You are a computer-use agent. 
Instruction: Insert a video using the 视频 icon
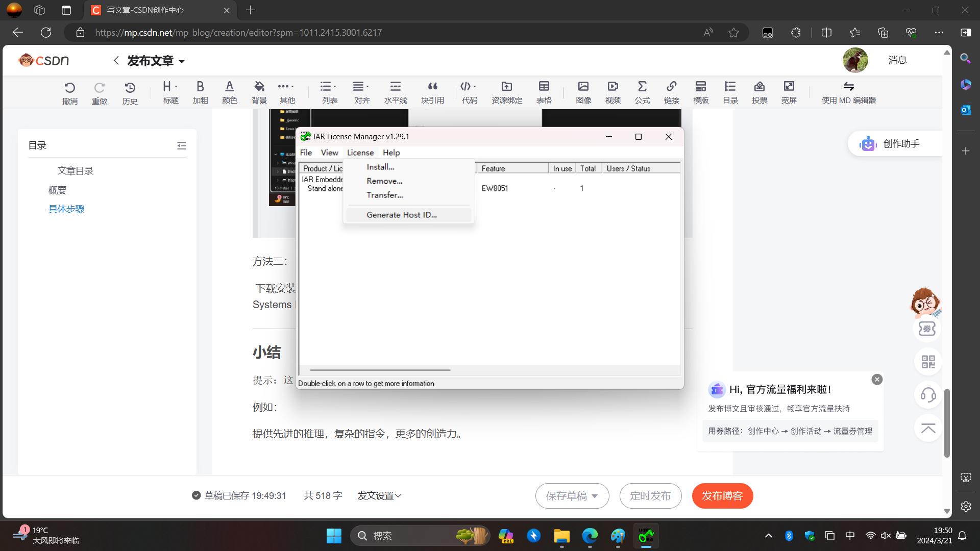(x=612, y=92)
